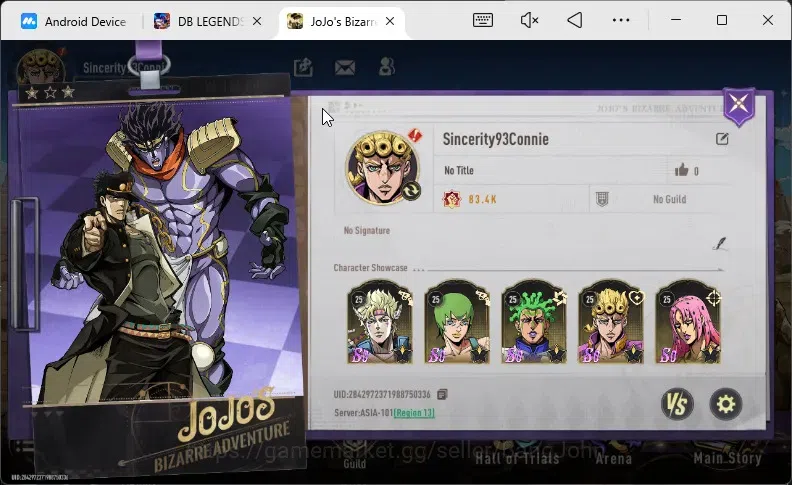Click the share icon in top bar
This screenshot has height=485, width=792.
coord(303,67)
